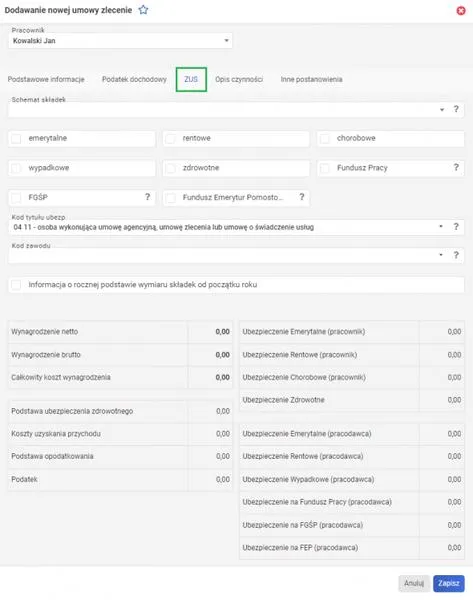
Task: Select the Kod tytułu ubezp field 04 11
Action: pos(226,227)
